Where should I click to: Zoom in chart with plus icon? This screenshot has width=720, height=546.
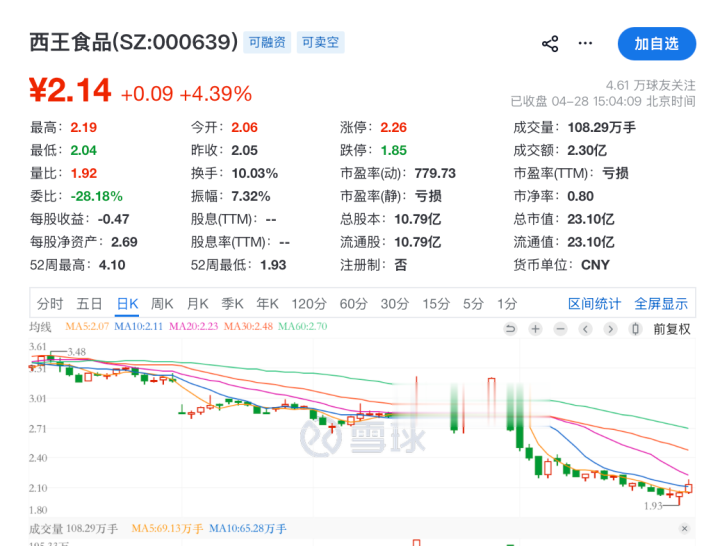(x=535, y=329)
